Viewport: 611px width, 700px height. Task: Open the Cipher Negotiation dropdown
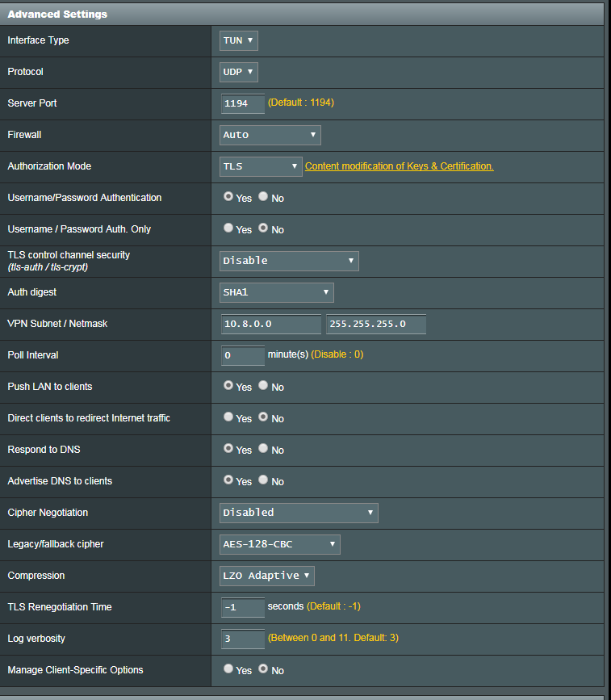[x=299, y=513]
